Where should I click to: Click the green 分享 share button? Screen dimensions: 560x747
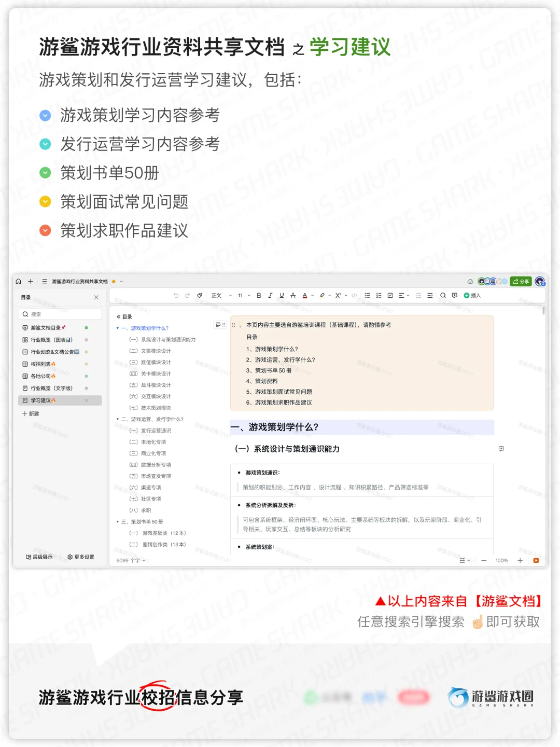pos(521,281)
